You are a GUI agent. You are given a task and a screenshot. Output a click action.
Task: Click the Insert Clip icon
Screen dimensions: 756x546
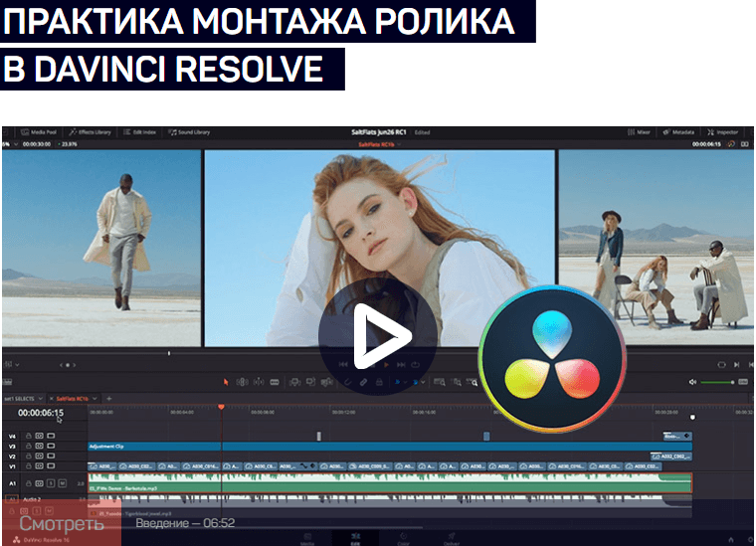pos(294,382)
